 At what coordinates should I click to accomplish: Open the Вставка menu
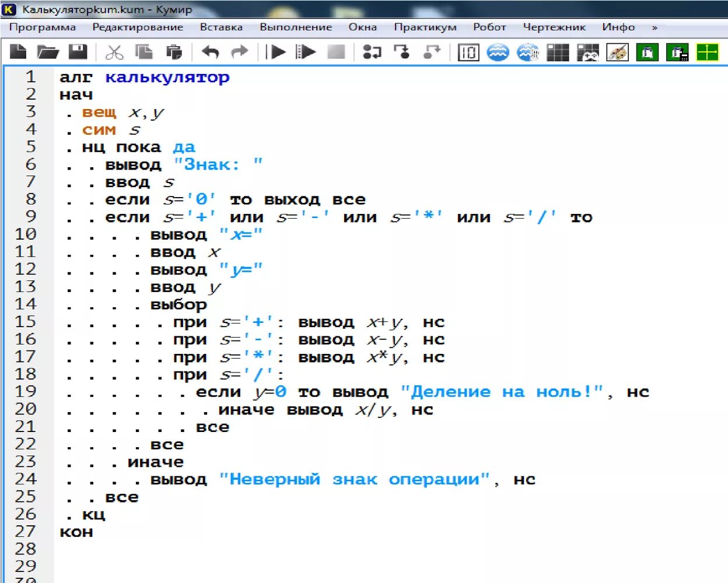(x=221, y=27)
